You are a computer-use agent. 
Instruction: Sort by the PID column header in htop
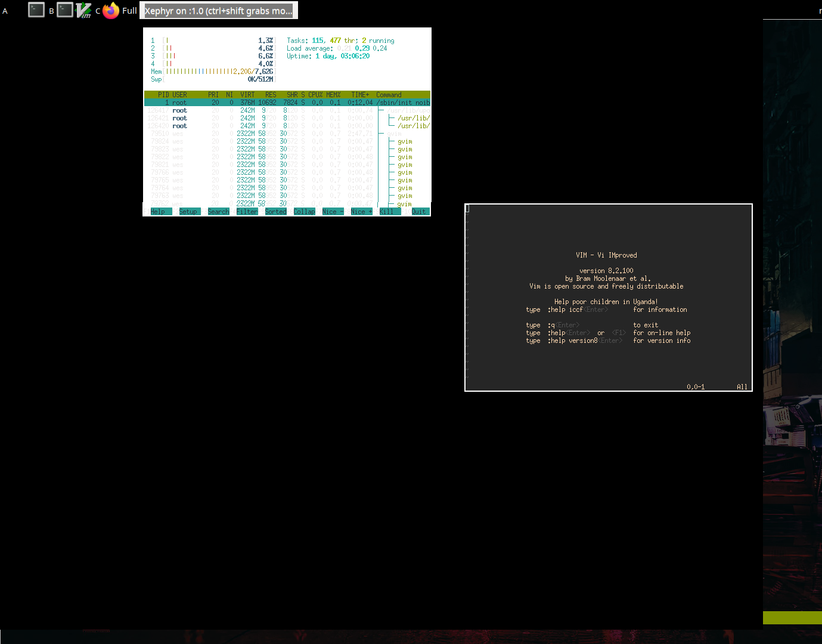click(163, 95)
